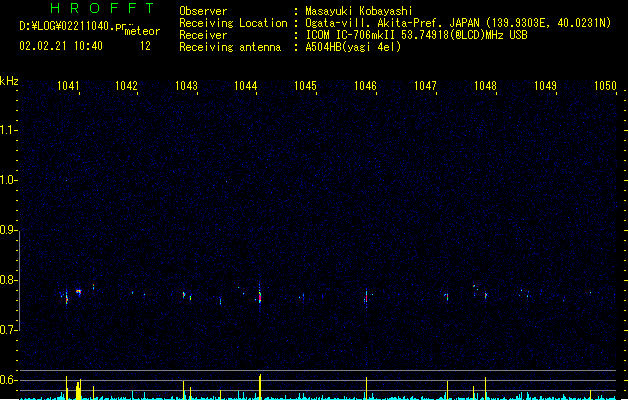Click the 1048 time axis marker

click(x=485, y=86)
